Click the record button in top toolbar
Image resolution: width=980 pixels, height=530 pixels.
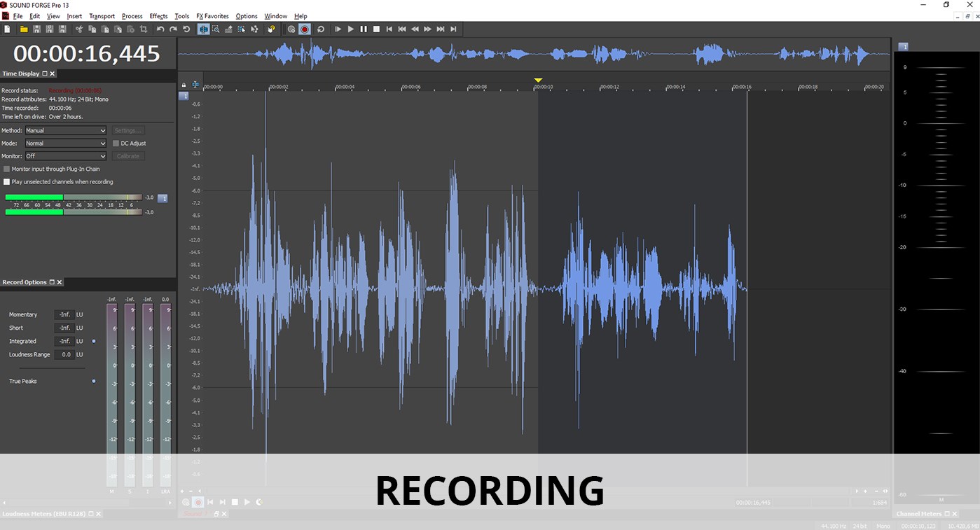305,29
